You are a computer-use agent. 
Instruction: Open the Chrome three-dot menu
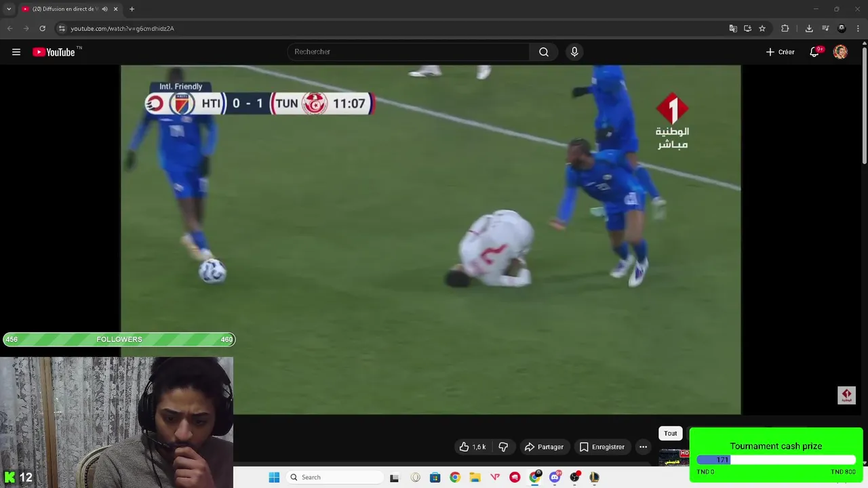click(859, 28)
